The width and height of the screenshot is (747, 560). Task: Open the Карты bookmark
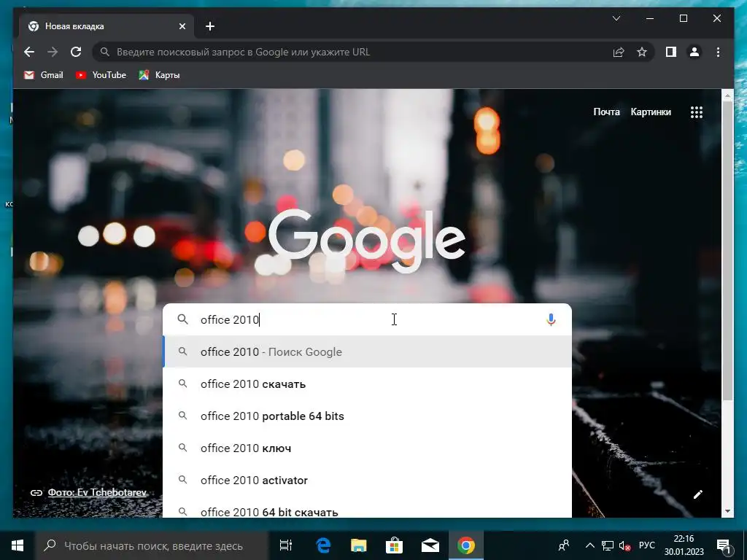click(x=159, y=75)
